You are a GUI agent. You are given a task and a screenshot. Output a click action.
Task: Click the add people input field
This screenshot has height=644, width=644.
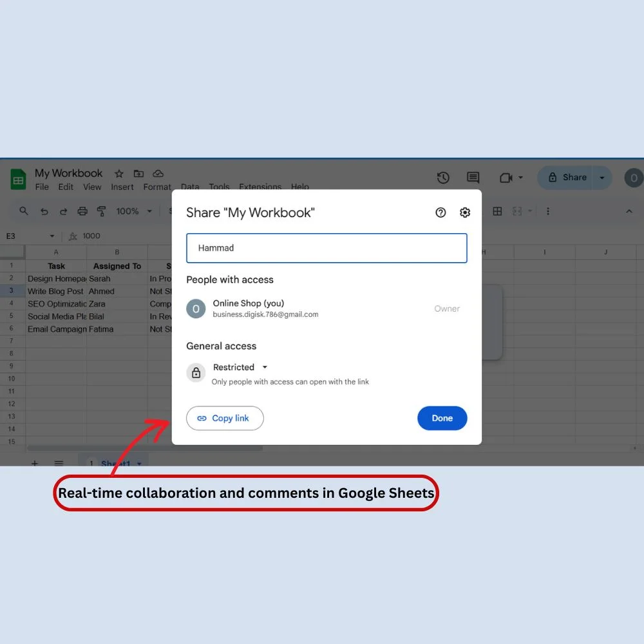pyautogui.click(x=327, y=248)
